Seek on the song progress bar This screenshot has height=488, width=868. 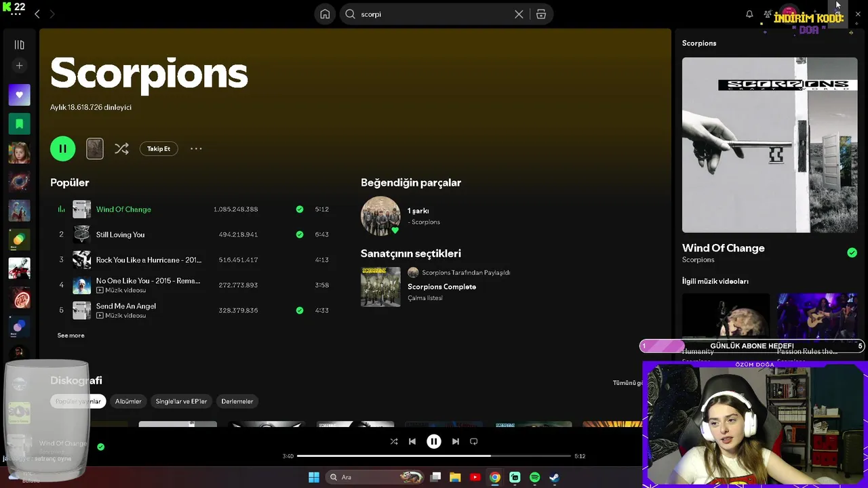point(434,456)
